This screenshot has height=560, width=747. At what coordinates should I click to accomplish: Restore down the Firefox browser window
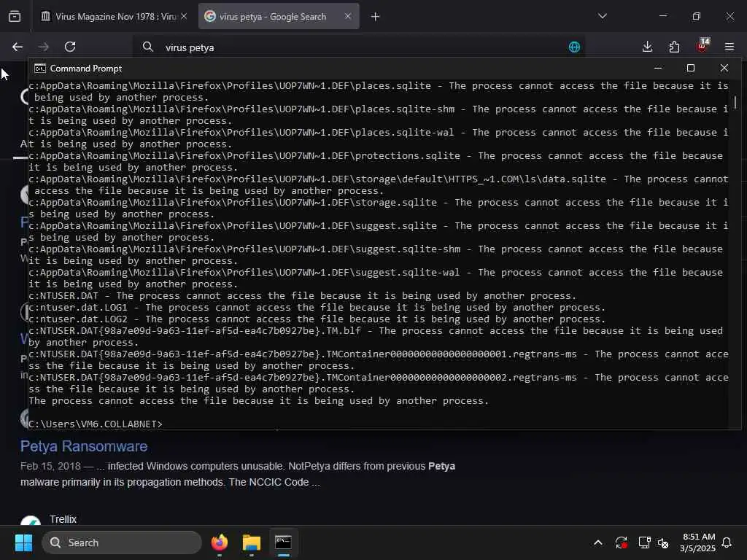tap(696, 16)
